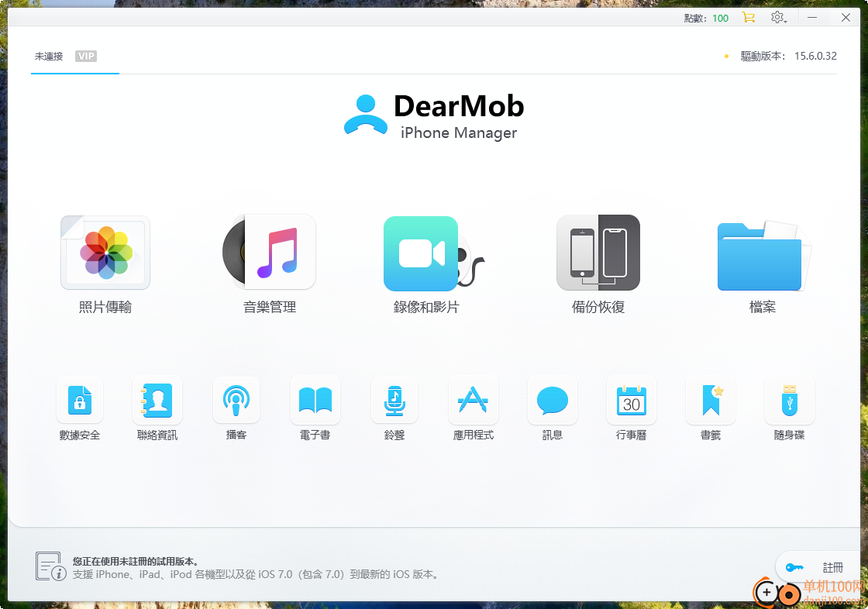868x609 pixels.
Task: Click the 驅動版本: 15.6.0.32 driver text
Action: point(788,56)
